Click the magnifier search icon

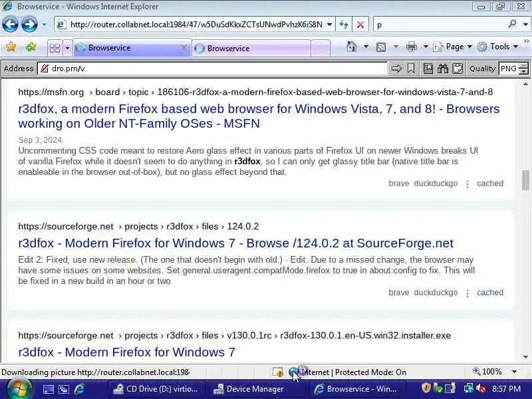click(512, 24)
